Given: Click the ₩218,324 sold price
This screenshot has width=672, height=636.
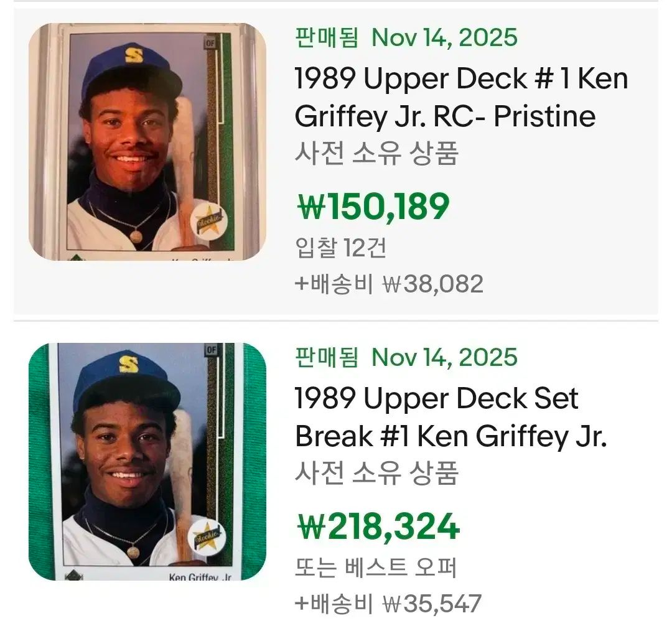Looking at the screenshot, I should [x=376, y=527].
